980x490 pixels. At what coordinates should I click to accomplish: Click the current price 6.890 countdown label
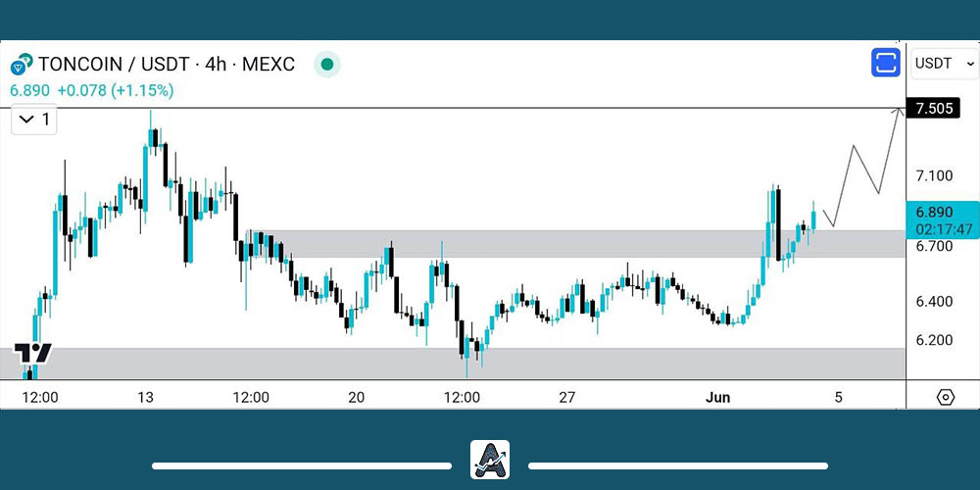click(943, 220)
